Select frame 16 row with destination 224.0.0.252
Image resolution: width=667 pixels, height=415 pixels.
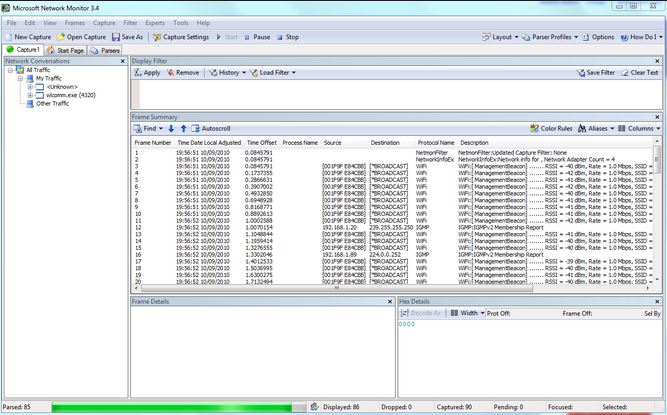point(392,255)
